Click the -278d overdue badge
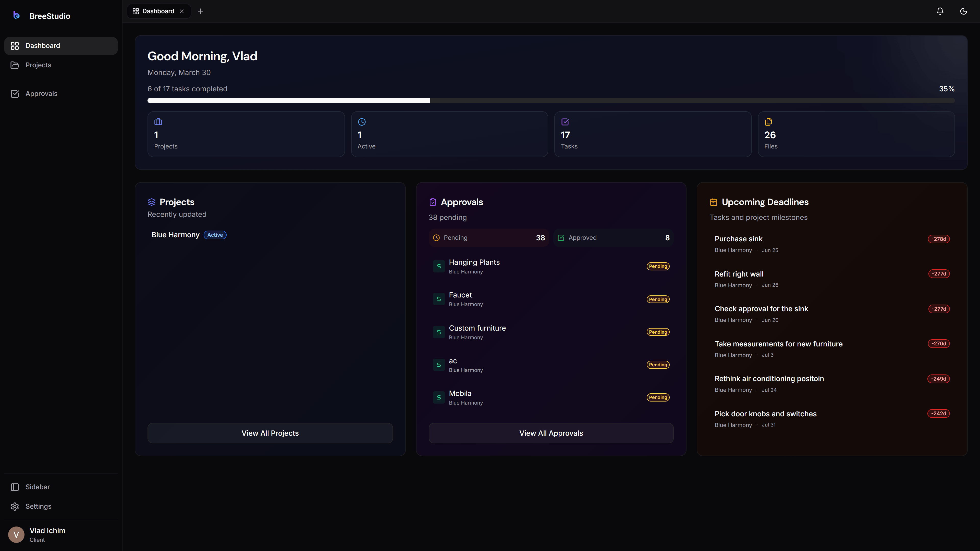This screenshot has width=980, height=551. coord(939,239)
